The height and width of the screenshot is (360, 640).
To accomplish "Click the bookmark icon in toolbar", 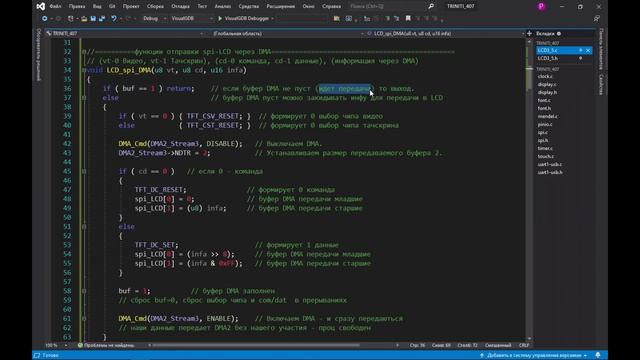I will pyautogui.click(x=408, y=18).
